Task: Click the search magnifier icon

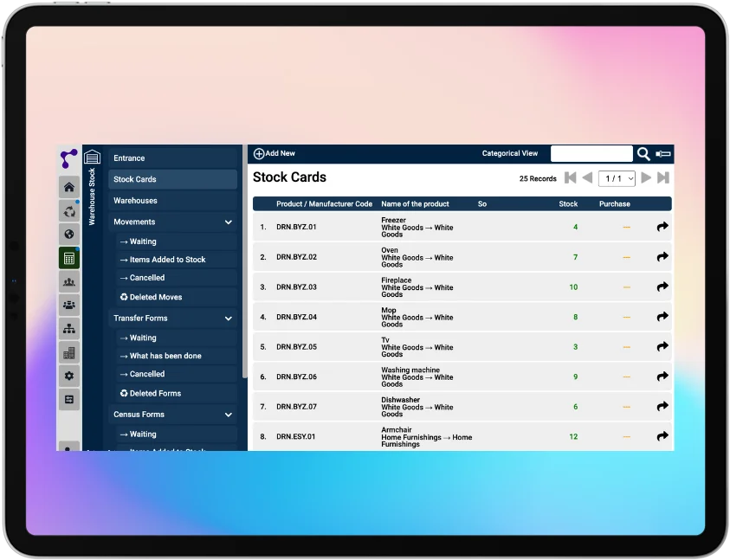Action: (643, 154)
